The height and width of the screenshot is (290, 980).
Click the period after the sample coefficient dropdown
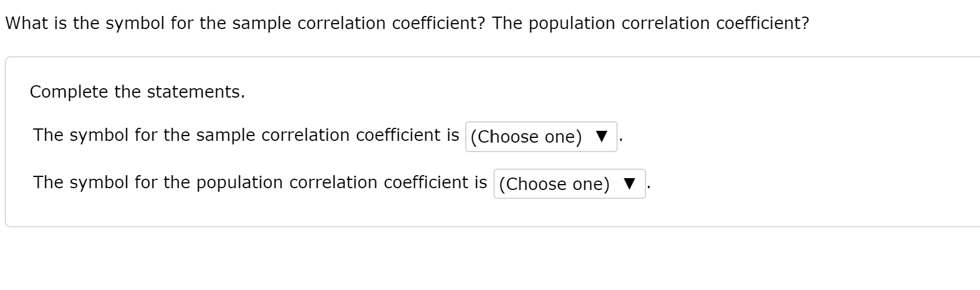pos(621,140)
